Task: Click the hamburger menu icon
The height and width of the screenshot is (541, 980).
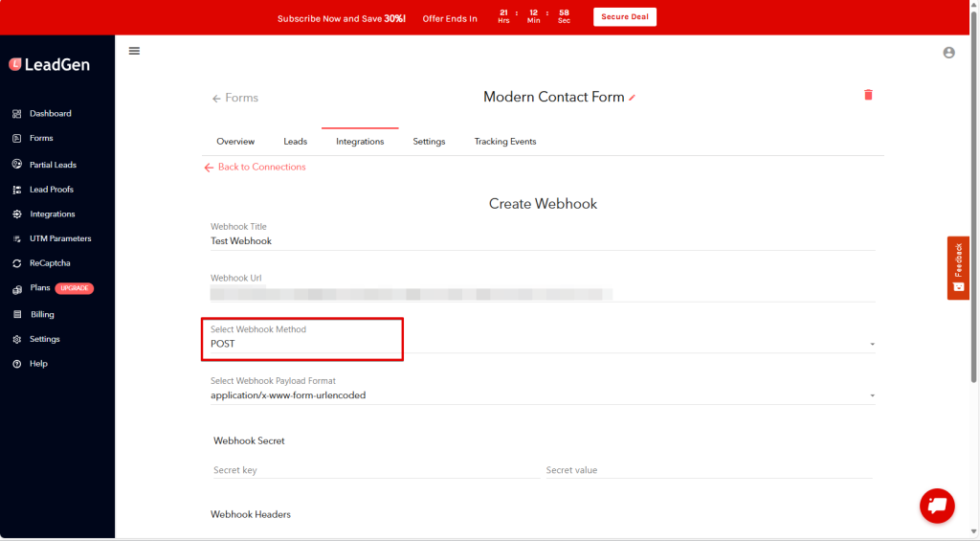Action: click(x=134, y=51)
